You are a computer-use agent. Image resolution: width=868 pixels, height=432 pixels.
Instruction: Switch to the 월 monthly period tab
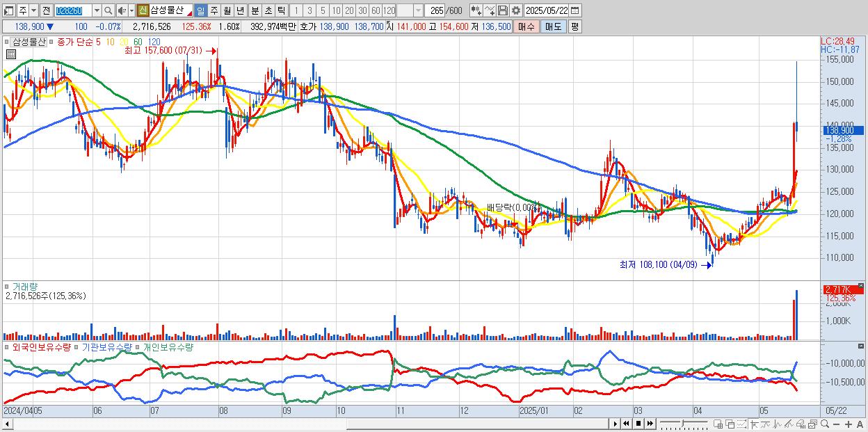coord(227,10)
